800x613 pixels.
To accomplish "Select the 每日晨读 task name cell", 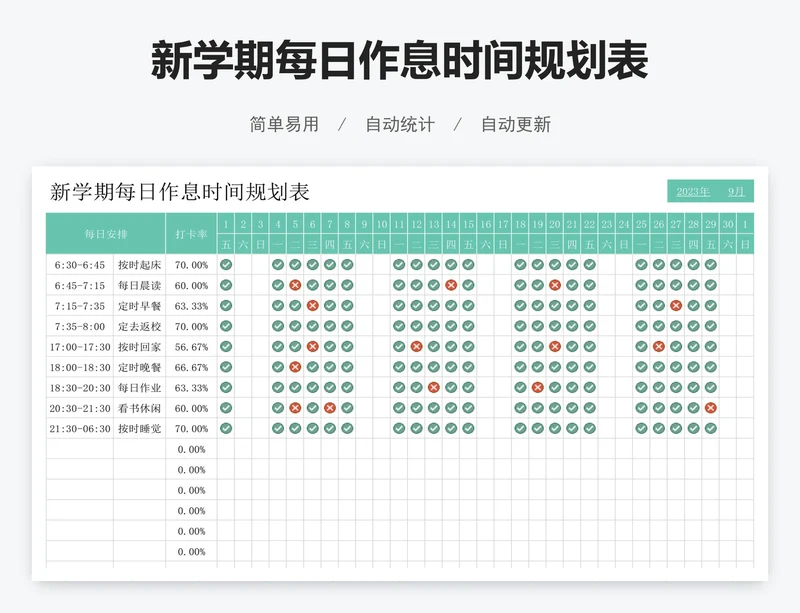I will [x=139, y=285].
